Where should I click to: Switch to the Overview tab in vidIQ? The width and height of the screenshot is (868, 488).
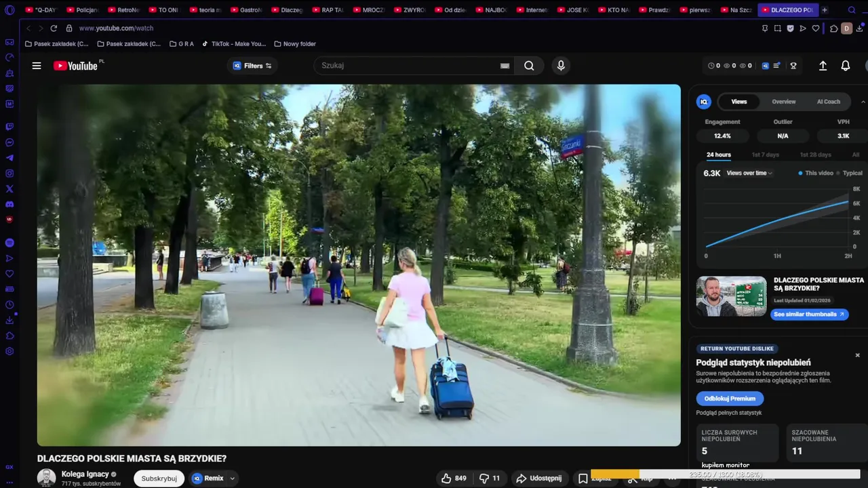pyautogui.click(x=784, y=102)
